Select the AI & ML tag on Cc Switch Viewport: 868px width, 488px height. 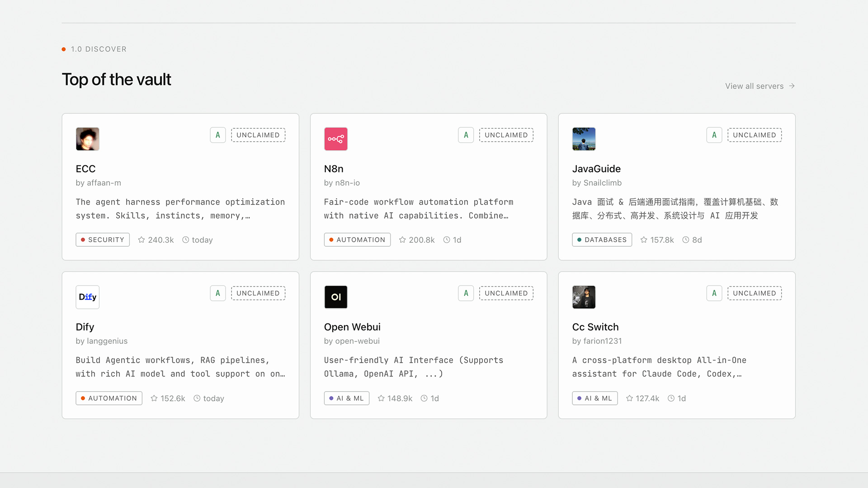[x=595, y=398]
